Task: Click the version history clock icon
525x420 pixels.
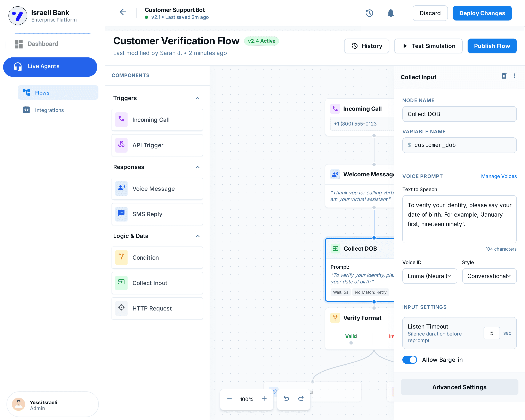Action: [369, 13]
